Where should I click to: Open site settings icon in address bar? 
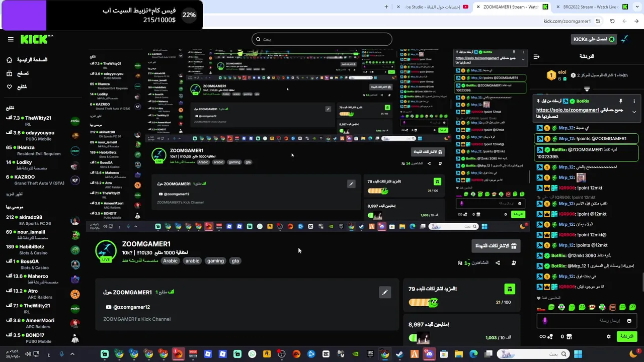click(598, 21)
